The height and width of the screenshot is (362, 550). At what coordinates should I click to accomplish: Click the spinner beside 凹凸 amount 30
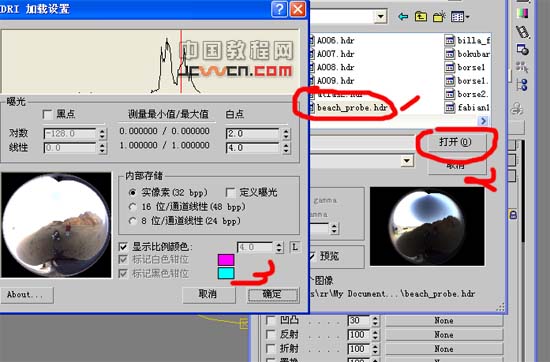(375, 320)
